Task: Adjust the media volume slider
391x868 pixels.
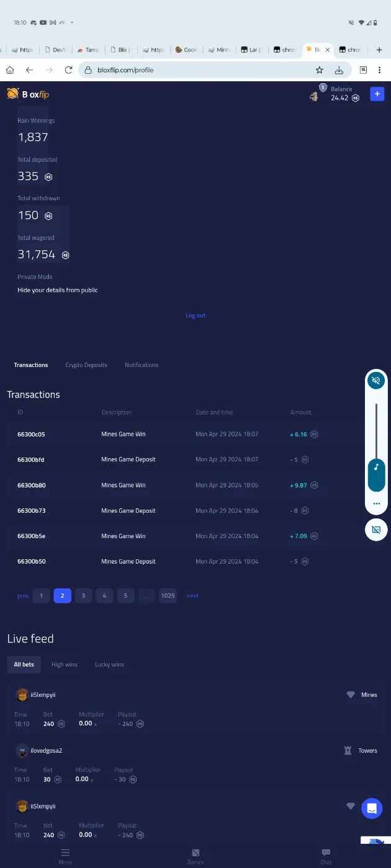Action: coord(376,446)
